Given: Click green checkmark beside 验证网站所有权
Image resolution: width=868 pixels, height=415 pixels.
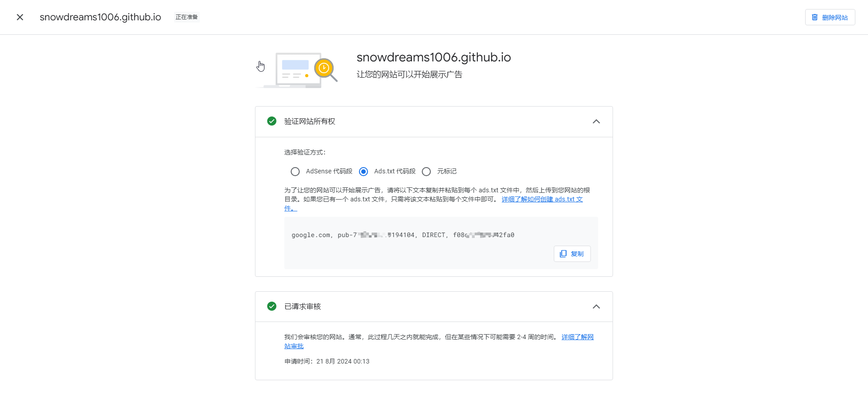Looking at the screenshot, I should tap(272, 121).
